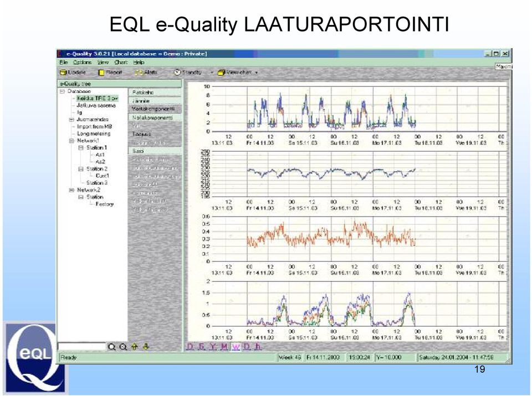This screenshot has height=396, width=532.
Task: Select Station 1 in the tree
Action: (96, 148)
